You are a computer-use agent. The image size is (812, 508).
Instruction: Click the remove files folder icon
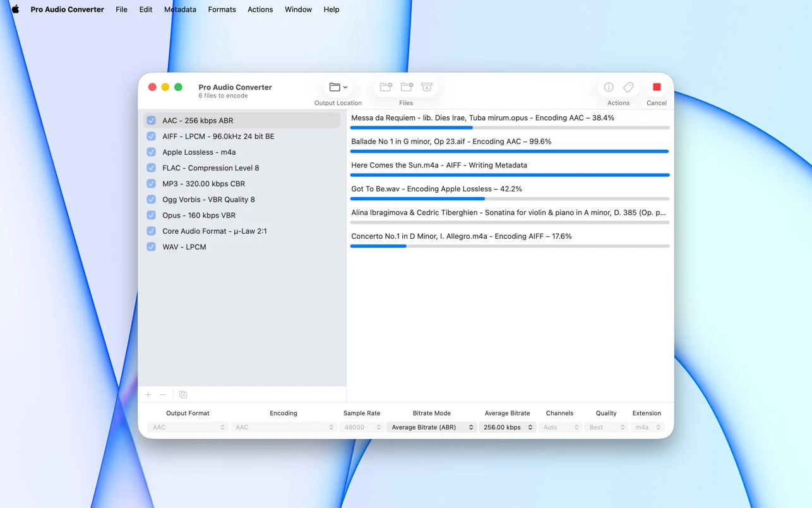[407, 87]
